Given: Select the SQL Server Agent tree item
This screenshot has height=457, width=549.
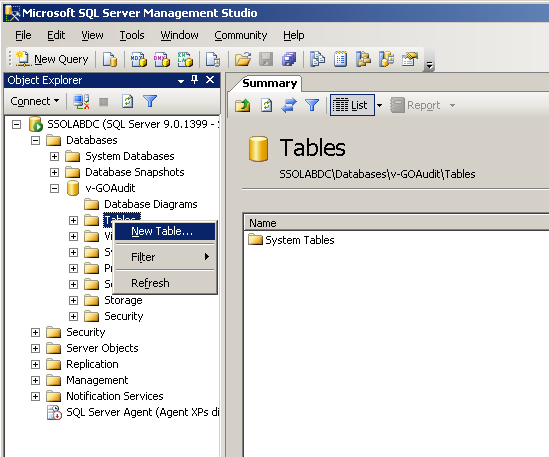Looking at the screenshot, I should click(142, 412).
